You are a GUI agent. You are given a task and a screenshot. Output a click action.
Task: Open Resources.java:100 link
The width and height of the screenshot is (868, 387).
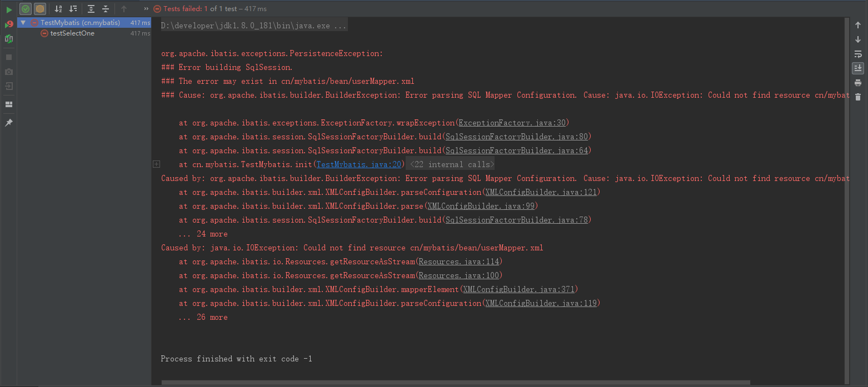coord(458,275)
